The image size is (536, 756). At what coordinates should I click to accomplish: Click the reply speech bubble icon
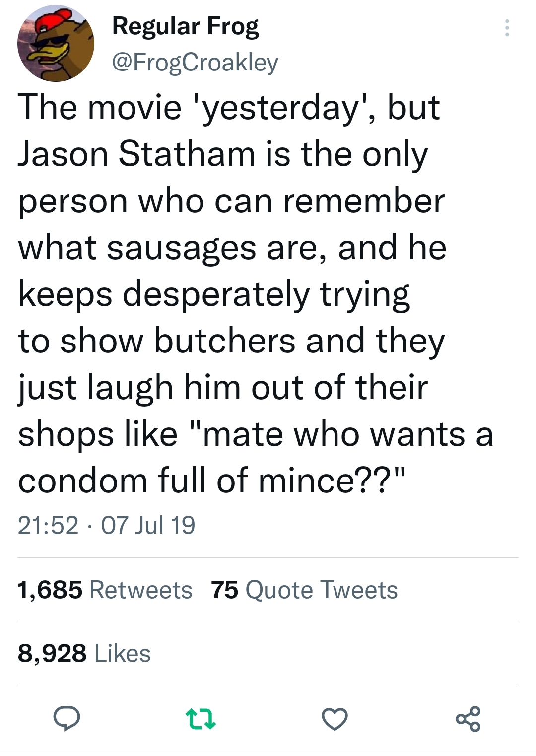coord(67,718)
